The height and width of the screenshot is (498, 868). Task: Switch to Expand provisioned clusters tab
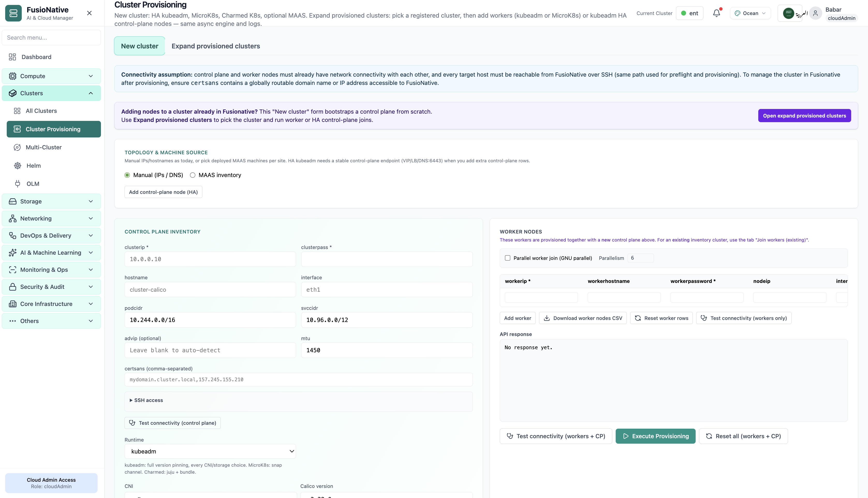point(216,46)
